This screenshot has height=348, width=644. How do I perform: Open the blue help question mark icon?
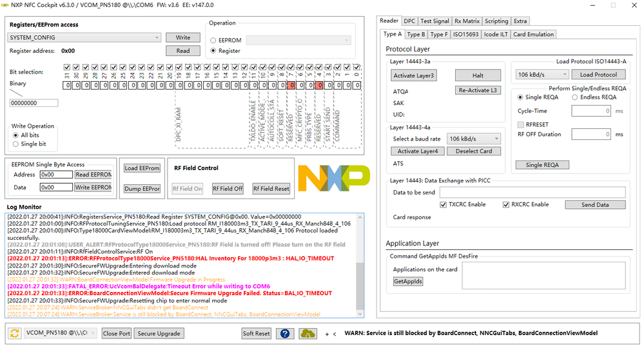(x=285, y=334)
